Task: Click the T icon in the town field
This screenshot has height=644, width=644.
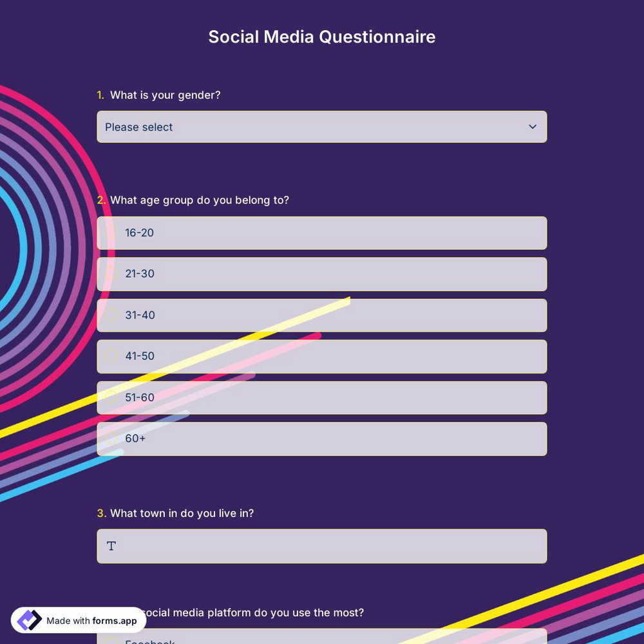Action: pos(111,545)
